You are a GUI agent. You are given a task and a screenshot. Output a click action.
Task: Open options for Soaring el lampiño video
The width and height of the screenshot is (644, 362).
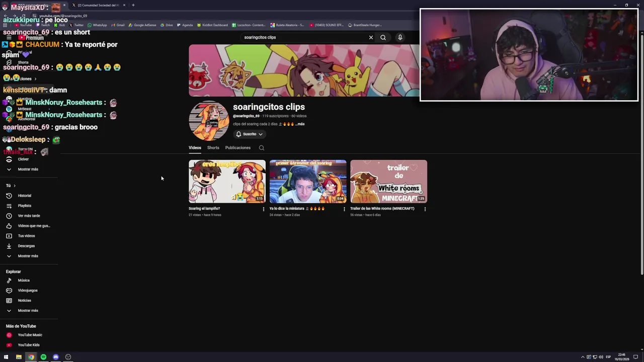coord(263,209)
